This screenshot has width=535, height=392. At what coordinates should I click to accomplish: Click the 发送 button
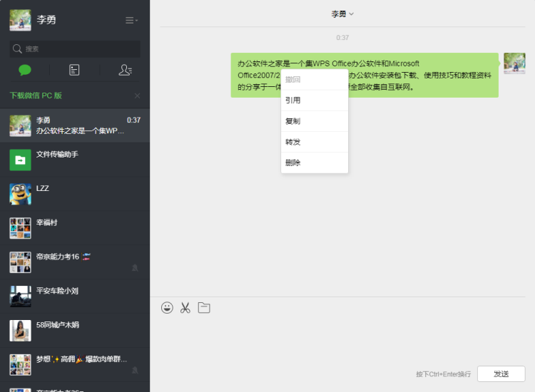[501, 374]
